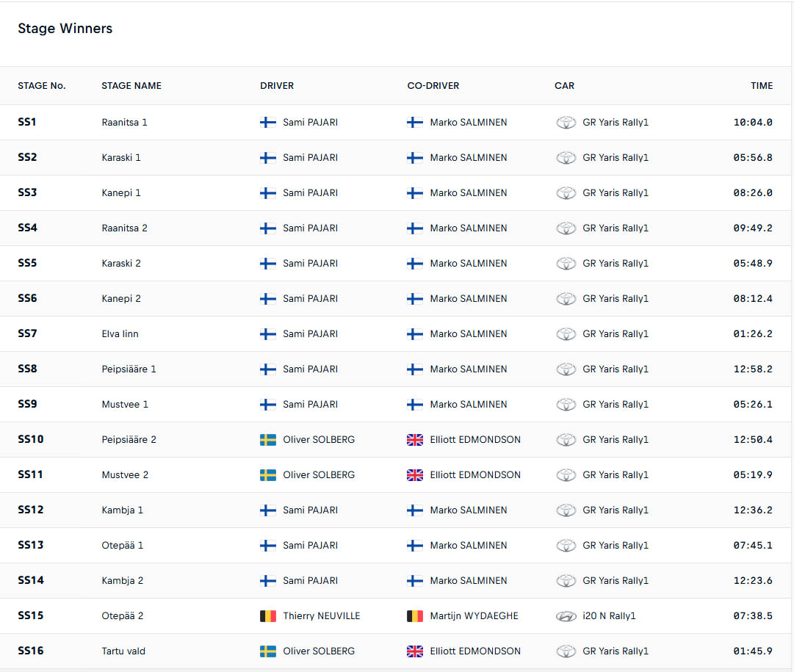Click the DRIVER column header
This screenshot has width=794, height=672.
click(x=277, y=86)
